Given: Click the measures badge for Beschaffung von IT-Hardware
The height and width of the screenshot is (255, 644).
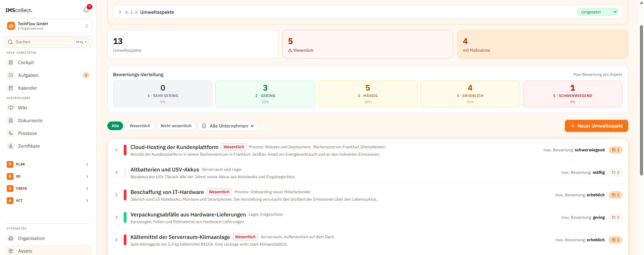Looking at the screenshot, I should coord(615,195).
